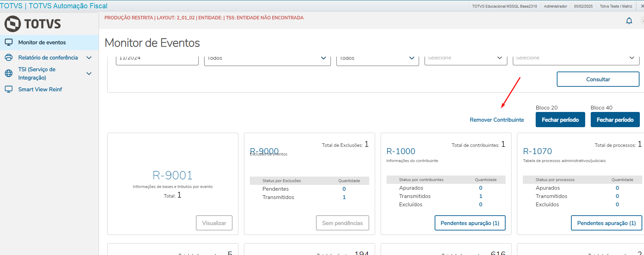Image resolution: width=644 pixels, height=255 pixels.
Task: Click the Bloco 40 label
Action: pyautogui.click(x=601, y=108)
